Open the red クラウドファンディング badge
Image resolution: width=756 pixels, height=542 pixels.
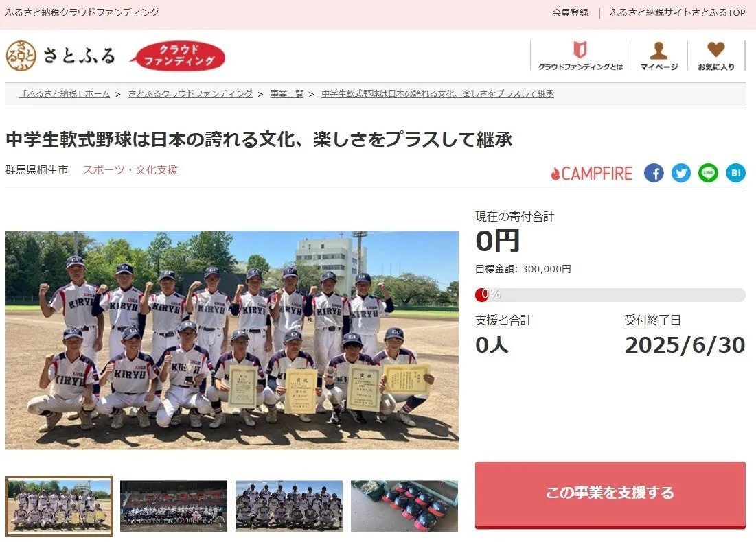click(177, 56)
